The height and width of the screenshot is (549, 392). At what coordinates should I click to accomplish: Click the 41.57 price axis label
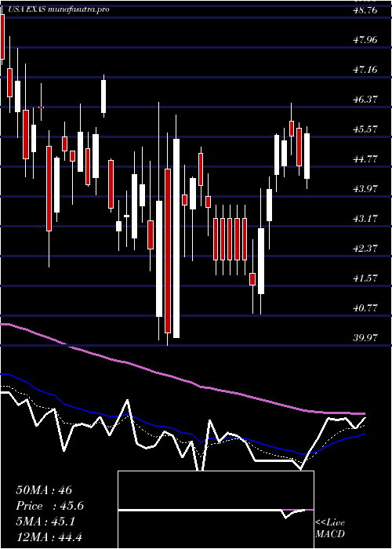366,278
